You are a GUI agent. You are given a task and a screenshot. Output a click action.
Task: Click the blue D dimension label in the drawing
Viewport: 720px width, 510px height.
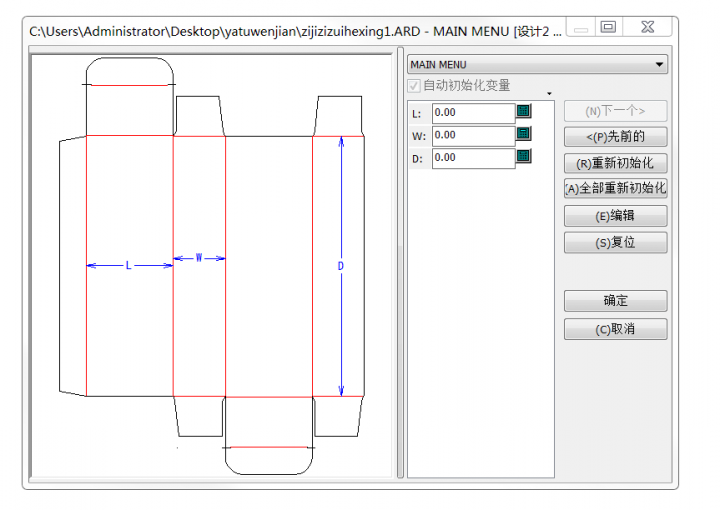point(341,266)
